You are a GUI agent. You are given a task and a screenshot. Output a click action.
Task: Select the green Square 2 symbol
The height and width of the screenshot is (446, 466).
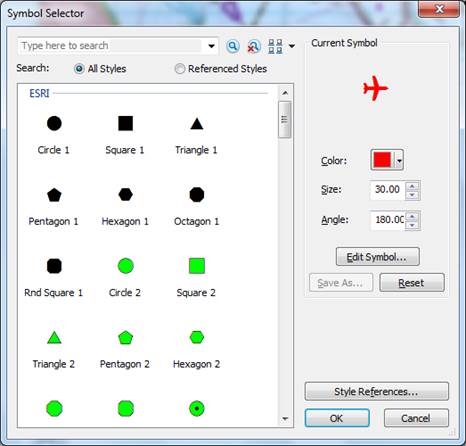coord(197,266)
